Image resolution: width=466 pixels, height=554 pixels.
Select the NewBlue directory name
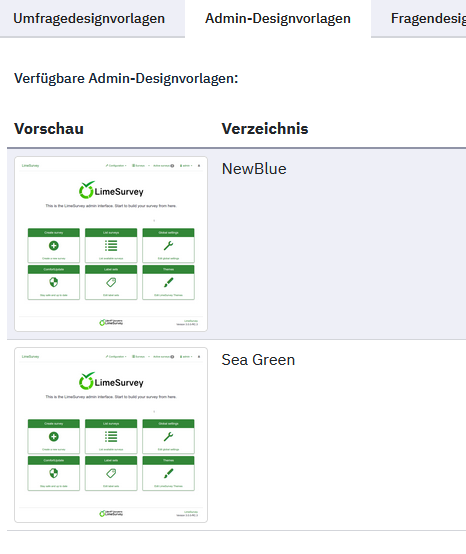[254, 169]
